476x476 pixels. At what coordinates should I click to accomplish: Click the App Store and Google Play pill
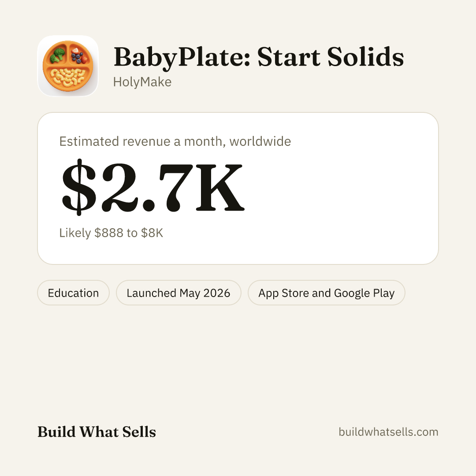tap(326, 293)
